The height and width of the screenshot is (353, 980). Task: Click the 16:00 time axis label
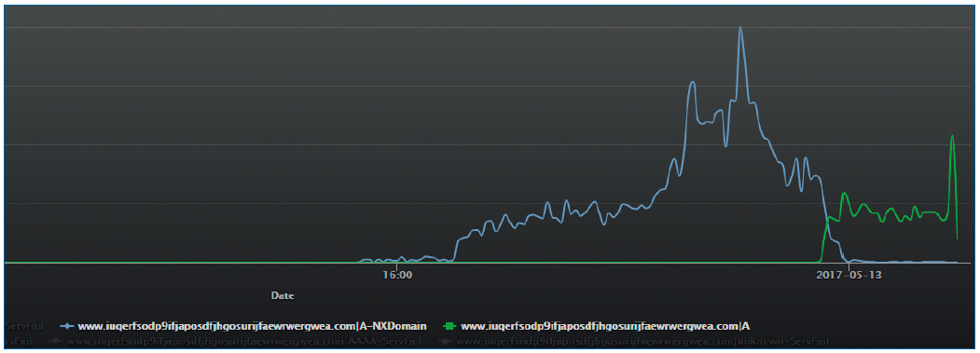pyautogui.click(x=397, y=275)
